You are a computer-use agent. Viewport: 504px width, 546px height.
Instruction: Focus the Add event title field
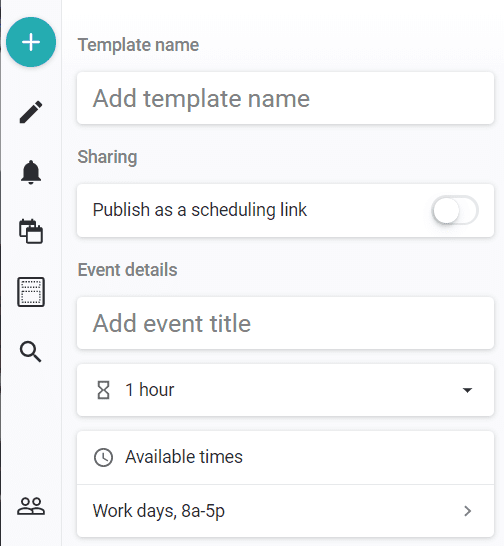(x=285, y=323)
